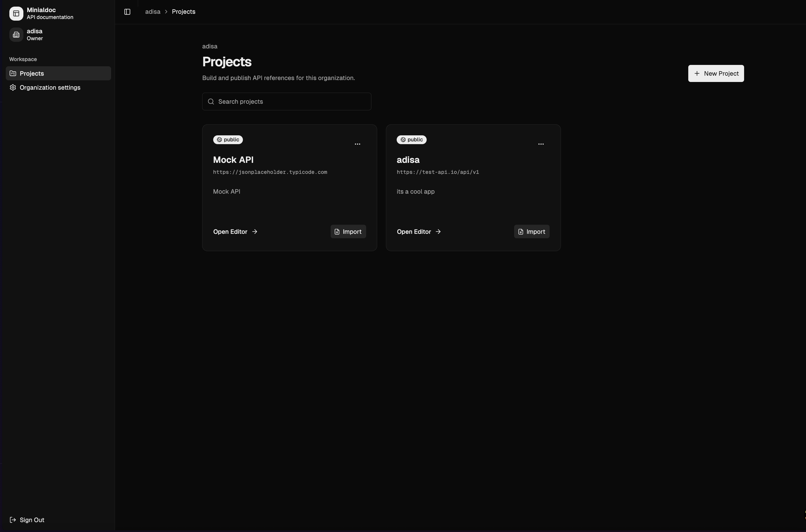Create a New Project
This screenshot has height=532, width=806.
click(x=716, y=73)
